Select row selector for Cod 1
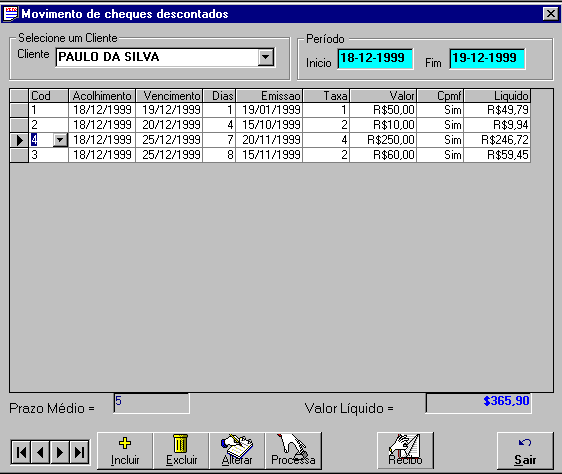Screen dimensions: 562x474 [19, 110]
